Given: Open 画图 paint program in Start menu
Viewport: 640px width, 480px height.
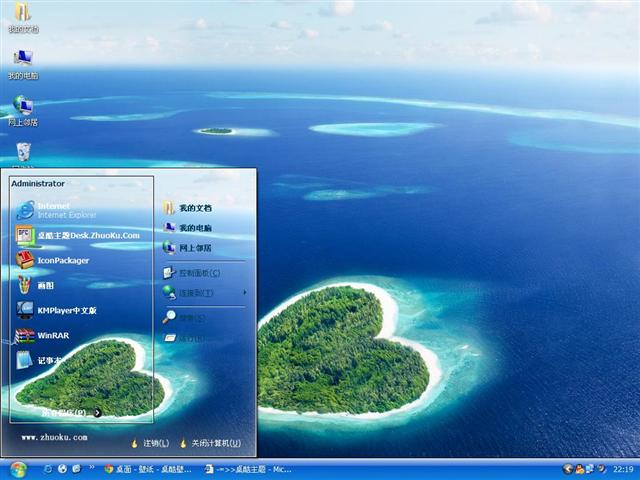Looking at the screenshot, I should pos(36,285).
